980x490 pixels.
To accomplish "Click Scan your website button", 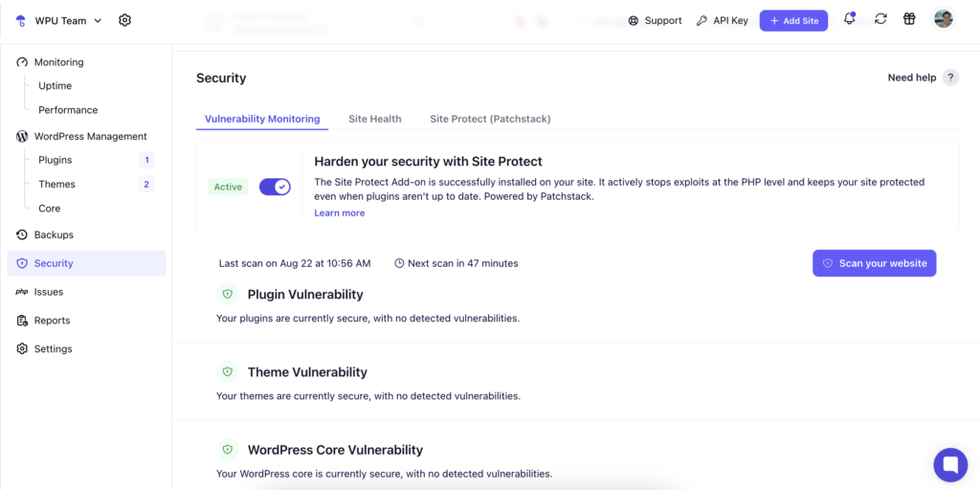I will (875, 263).
